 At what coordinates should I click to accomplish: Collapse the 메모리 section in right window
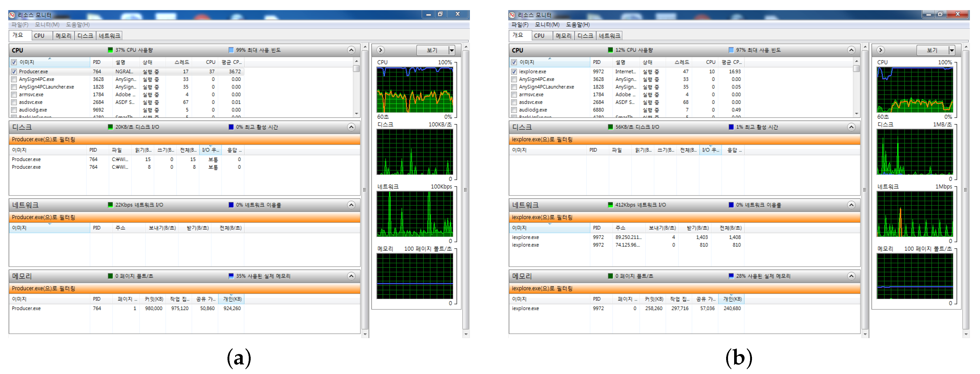pyautogui.click(x=851, y=276)
